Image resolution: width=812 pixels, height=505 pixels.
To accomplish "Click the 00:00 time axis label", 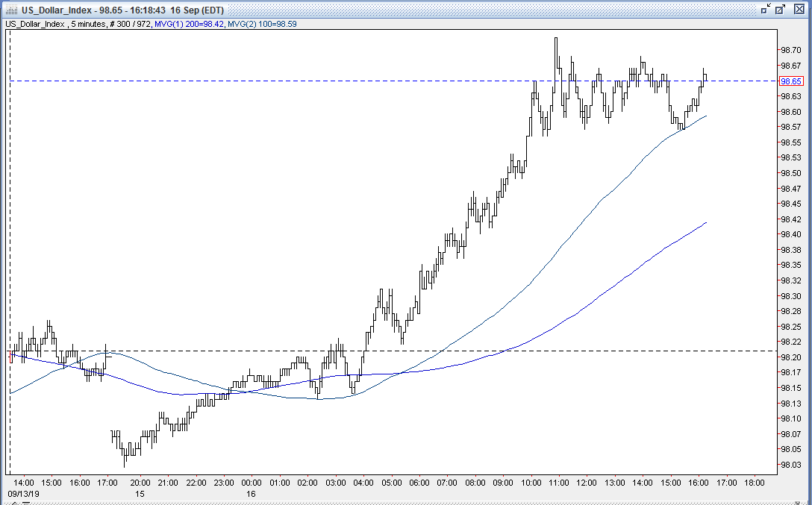I will (252, 483).
